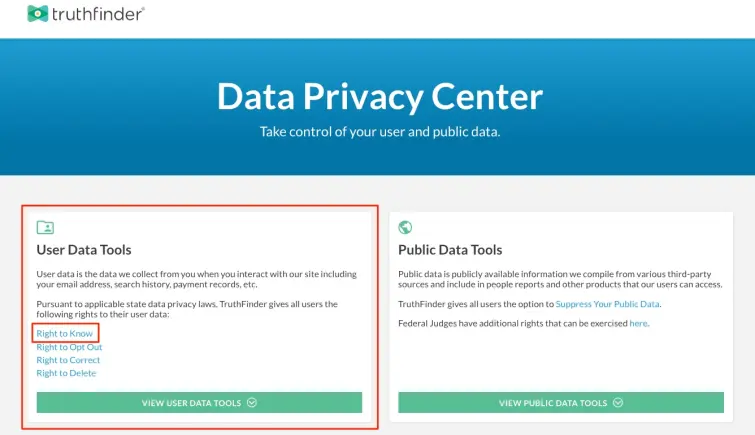The image size is (755, 435).
Task: Click the Public Data Tools globe icon
Action: (405, 227)
